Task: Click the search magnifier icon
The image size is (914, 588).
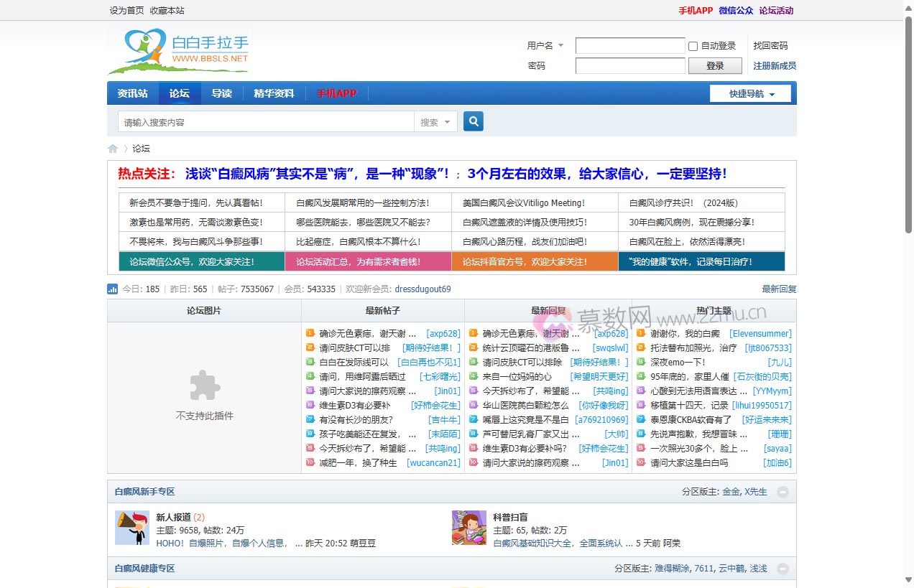Action: (473, 121)
